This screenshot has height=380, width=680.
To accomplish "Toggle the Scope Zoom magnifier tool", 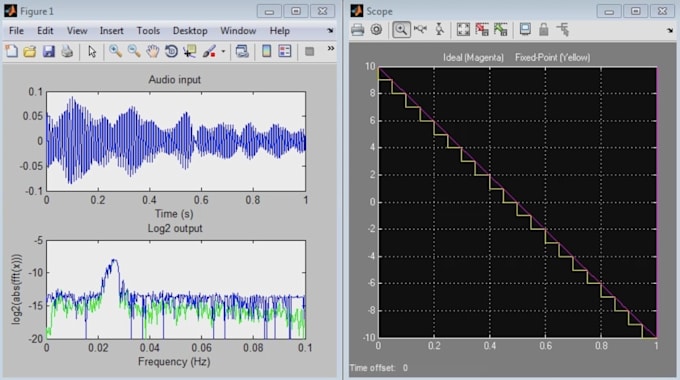I will pos(401,29).
